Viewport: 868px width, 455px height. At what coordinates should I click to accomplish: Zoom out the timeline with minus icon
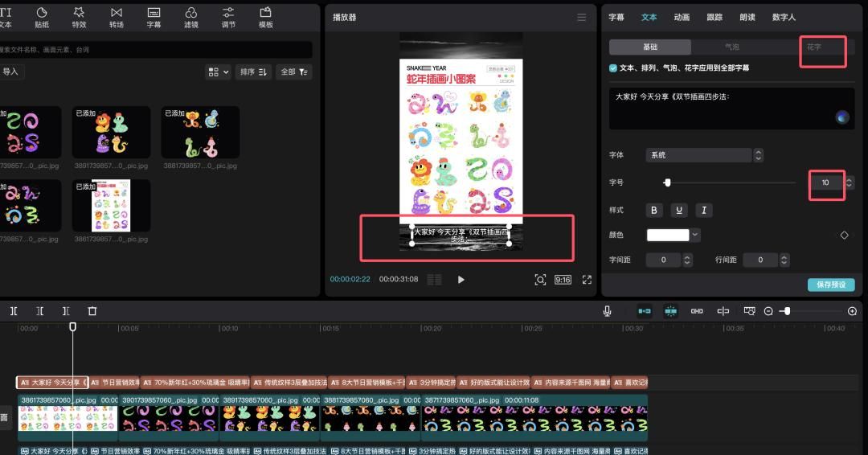pyautogui.click(x=768, y=311)
